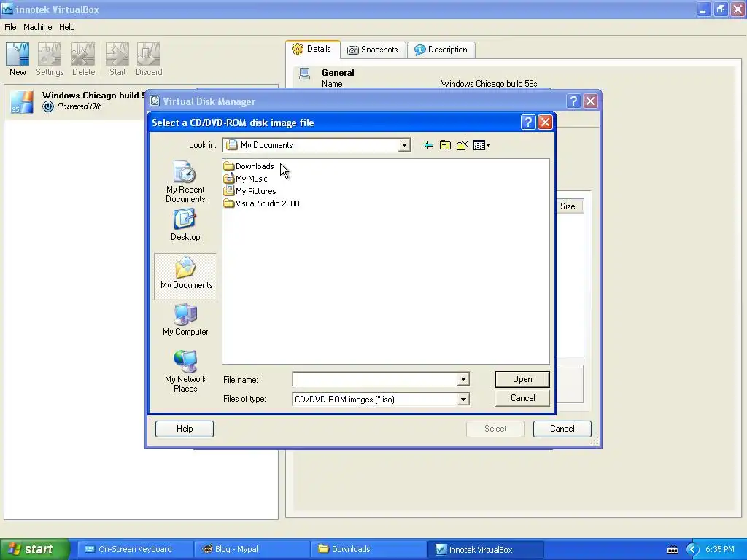Click the Open button
This screenshot has width=747, height=560.
[522, 379]
